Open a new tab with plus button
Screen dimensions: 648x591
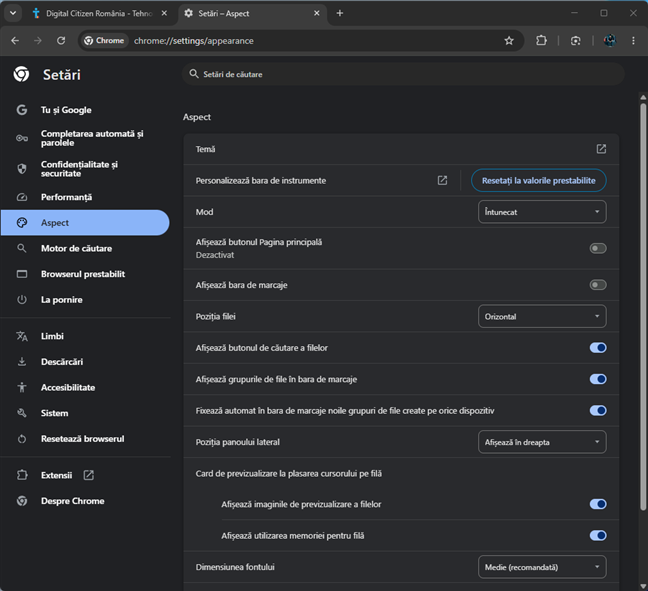click(x=340, y=13)
